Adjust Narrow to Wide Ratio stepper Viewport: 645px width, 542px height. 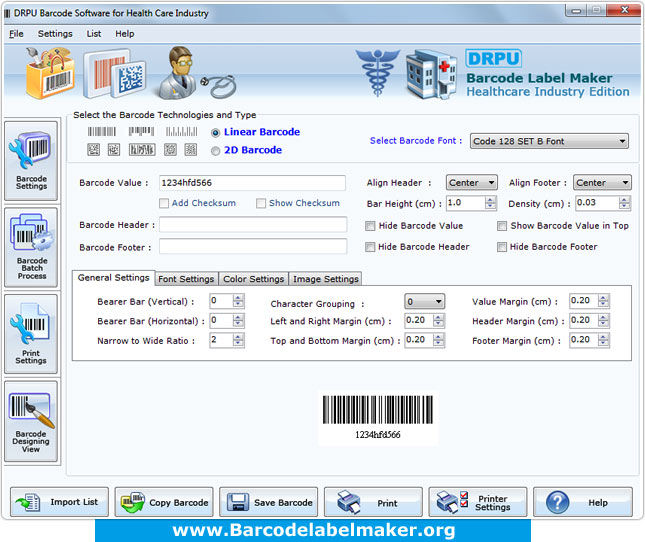(x=239, y=340)
